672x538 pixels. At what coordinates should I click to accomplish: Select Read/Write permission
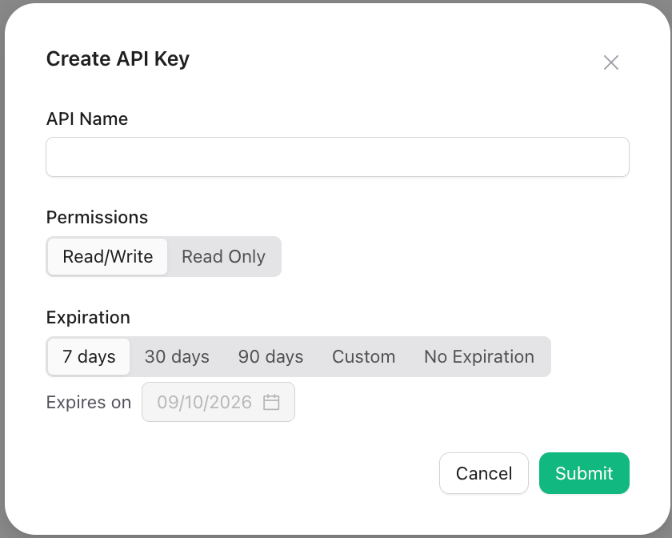(108, 257)
